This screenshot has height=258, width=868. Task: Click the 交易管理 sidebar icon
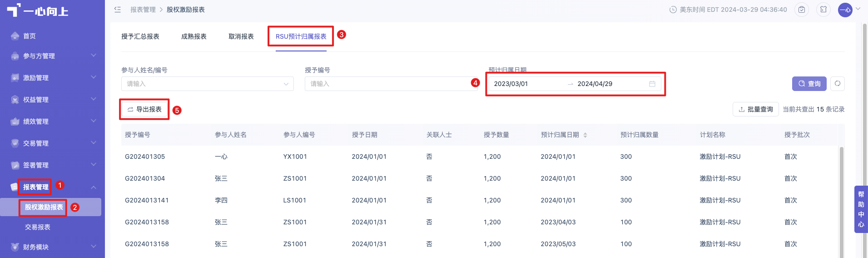(x=15, y=143)
